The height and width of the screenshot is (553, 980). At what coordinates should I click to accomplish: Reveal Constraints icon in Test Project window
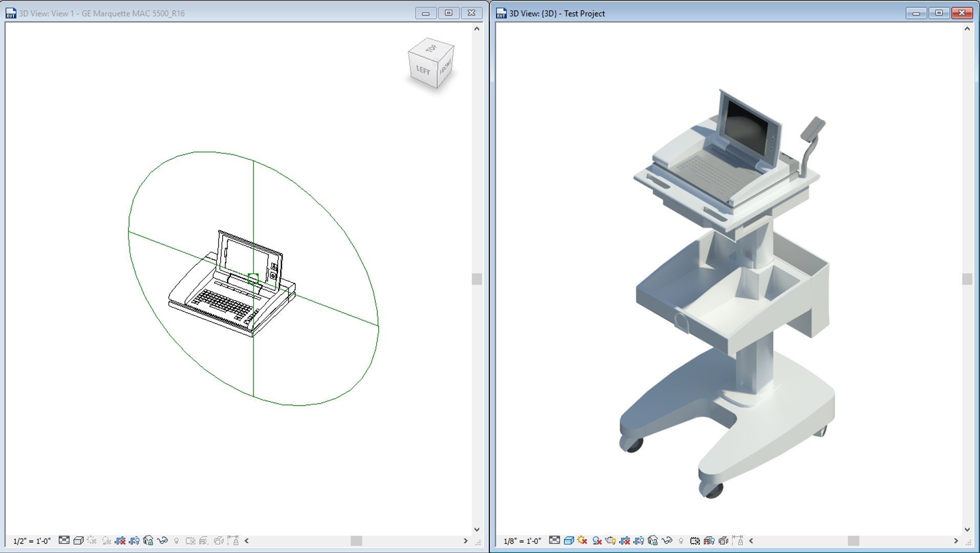pos(738,540)
